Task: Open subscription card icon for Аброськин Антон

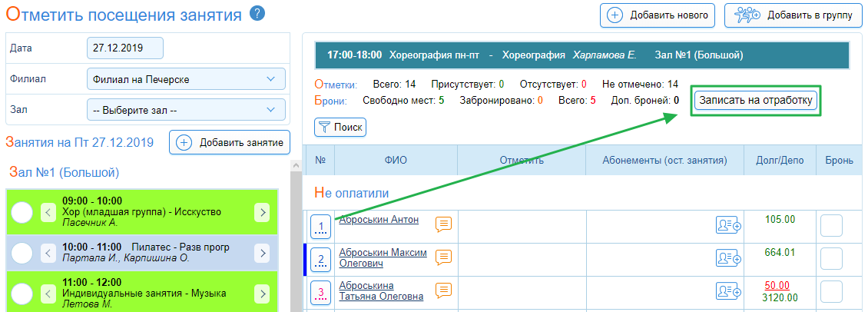Action: pyautogui.click(x=729, y=225)
